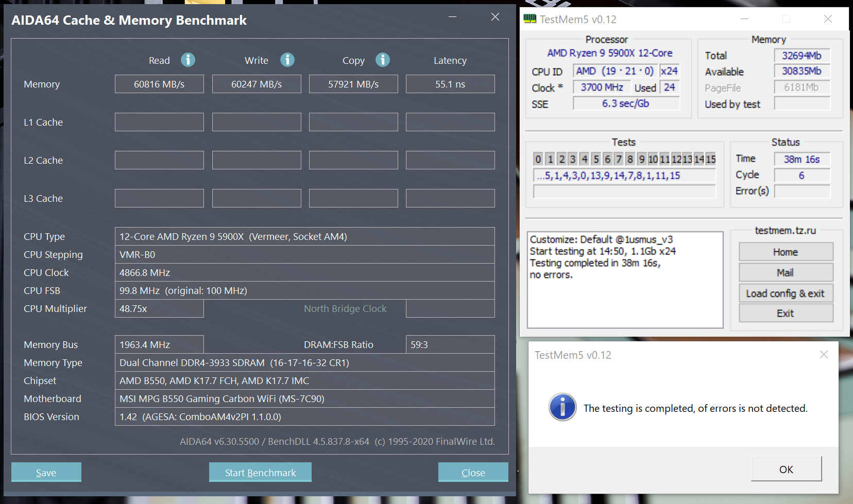The image size is (853, 504).
Task: Click the Memory Type DDR4-3933 field
Action: [x=305, y=362]
